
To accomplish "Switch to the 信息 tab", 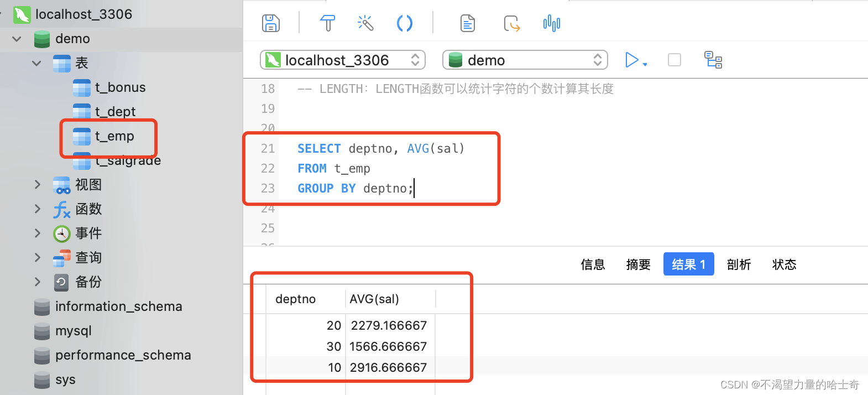I will [593, 264].
